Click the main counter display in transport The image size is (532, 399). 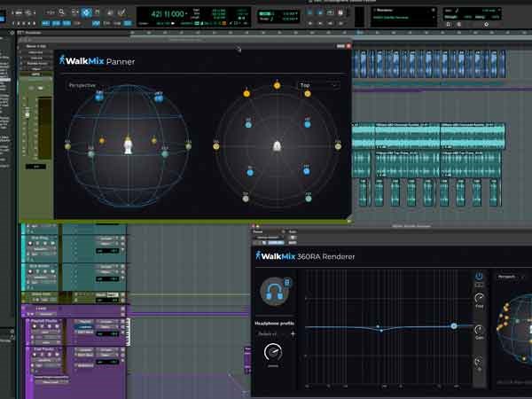click(x=167, y=15)
